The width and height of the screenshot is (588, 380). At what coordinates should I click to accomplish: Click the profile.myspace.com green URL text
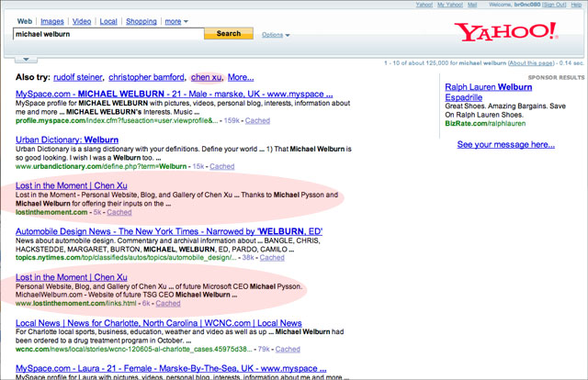(117, 120)
